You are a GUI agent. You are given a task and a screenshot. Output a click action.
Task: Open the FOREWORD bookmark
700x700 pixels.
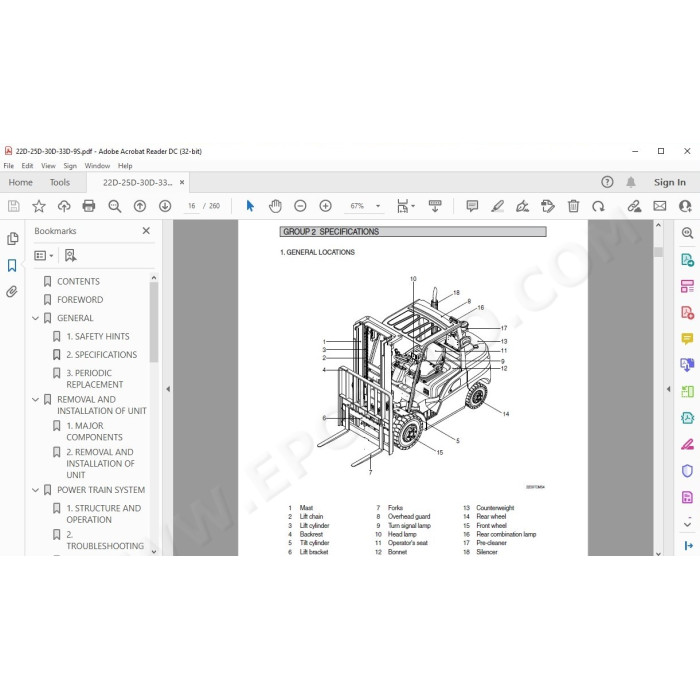(x=80, y=300)
